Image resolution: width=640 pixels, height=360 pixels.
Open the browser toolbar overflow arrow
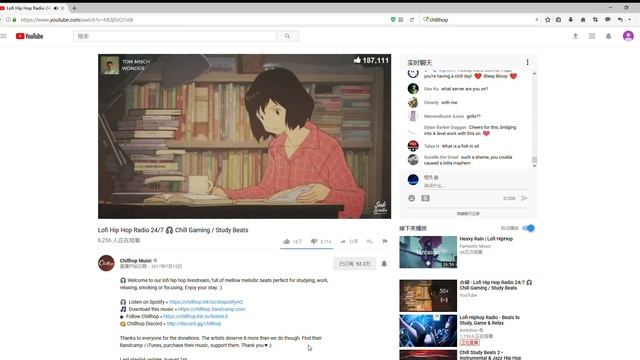[x=629, y=20]
